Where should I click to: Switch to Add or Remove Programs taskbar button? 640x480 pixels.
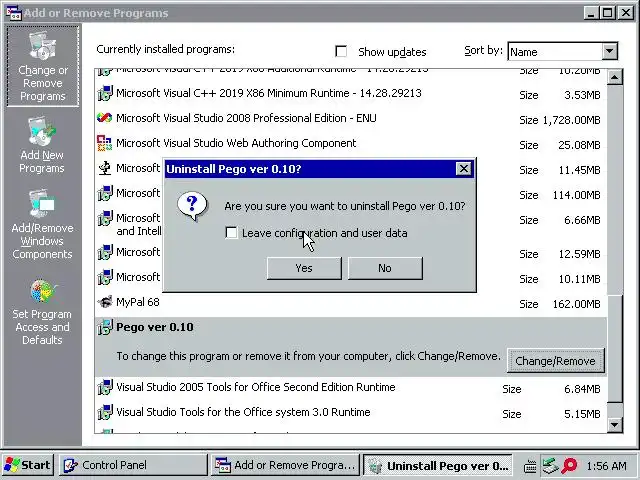click(x=285, y=465)
